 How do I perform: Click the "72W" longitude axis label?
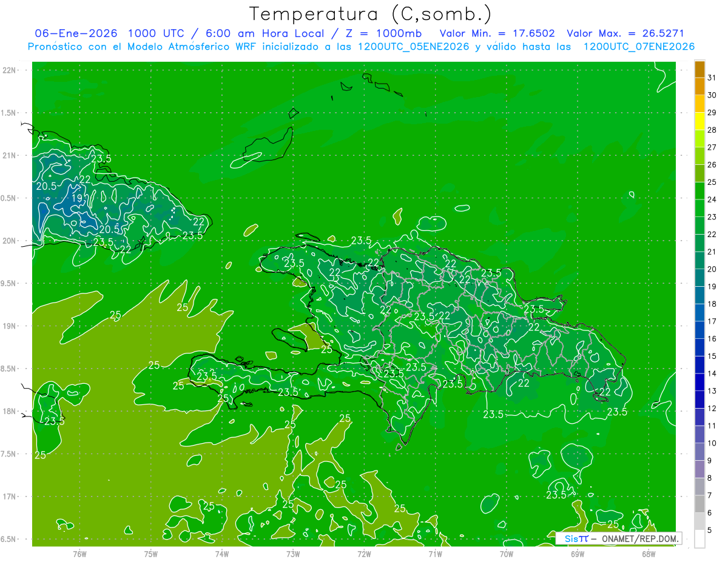pos(364,554)
